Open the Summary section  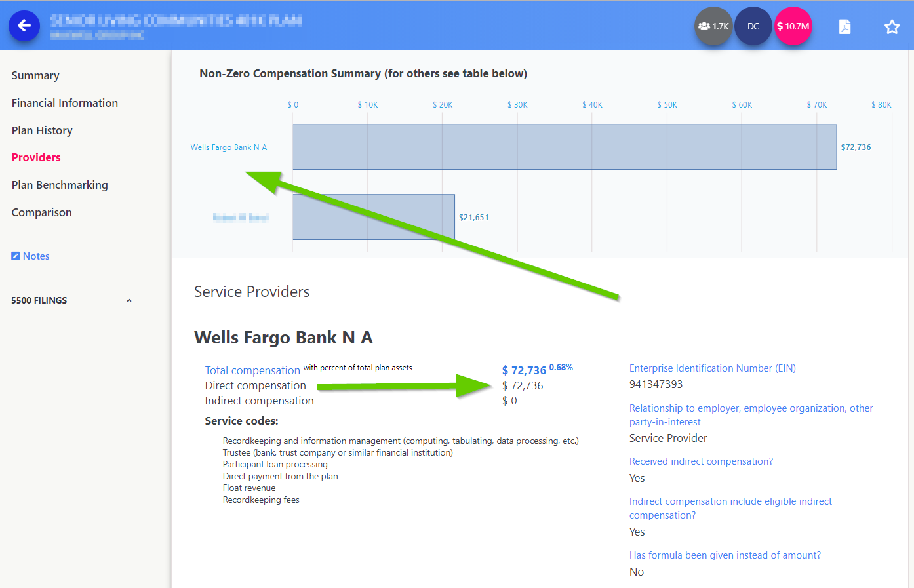click(x=35, y=75)
